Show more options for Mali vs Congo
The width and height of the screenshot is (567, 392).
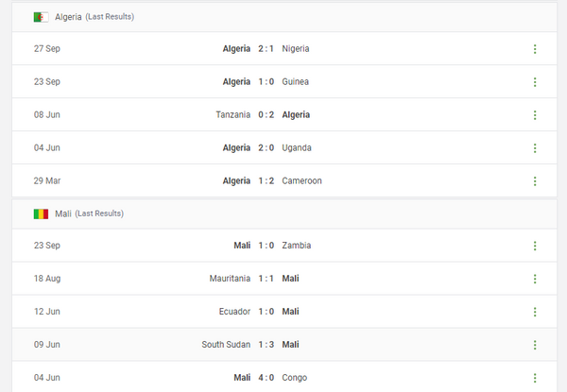(x=534, y=378)
